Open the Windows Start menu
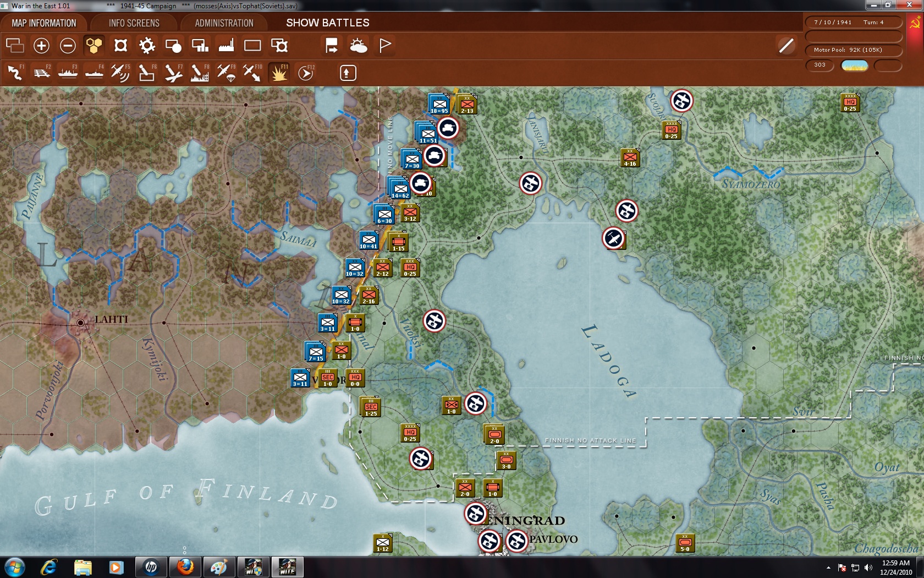The image size is (924, 578). click(15, 567)
